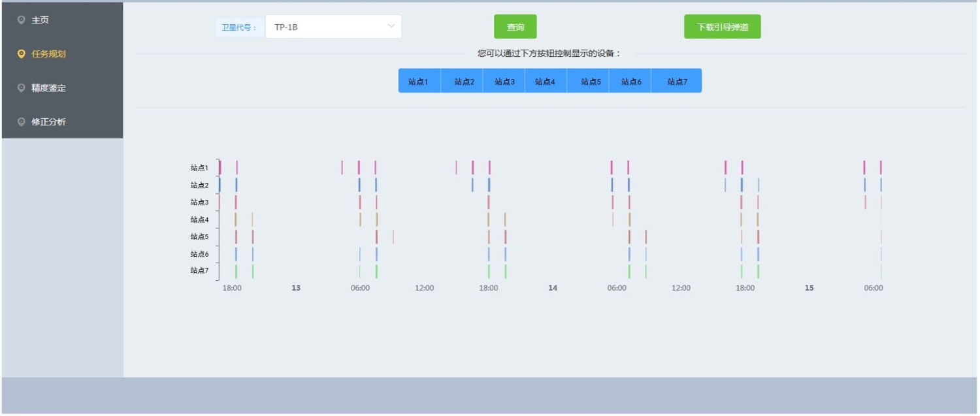Image resolution: width=980 pixels, height=416 pixels.
Task: Toggle display of 站点3
Action: coord(504,82)
